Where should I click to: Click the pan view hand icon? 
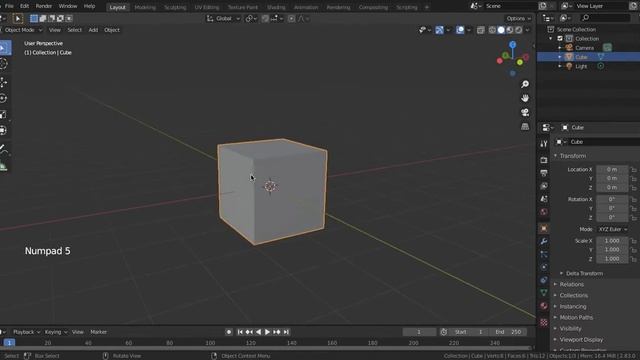tap(525, 98)
